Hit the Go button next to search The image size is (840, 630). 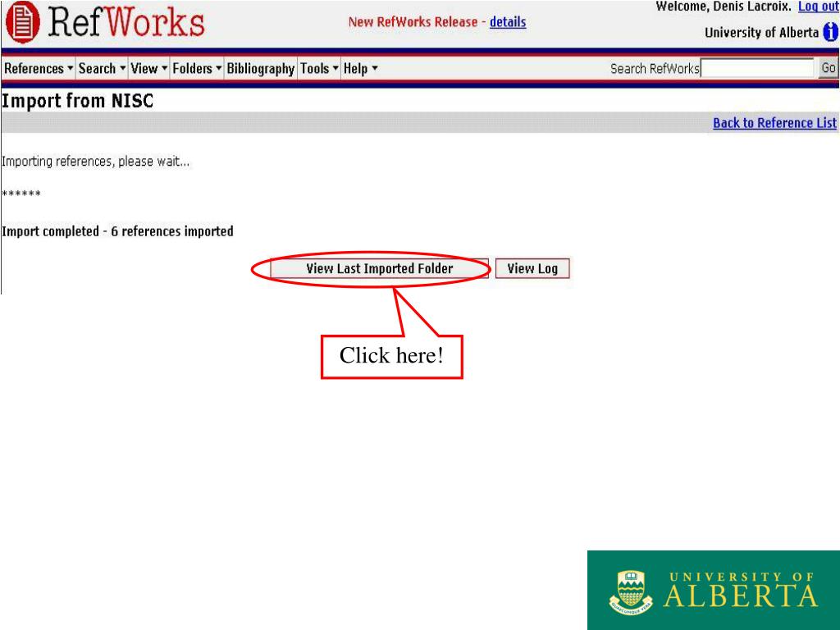tap(829, 69)
